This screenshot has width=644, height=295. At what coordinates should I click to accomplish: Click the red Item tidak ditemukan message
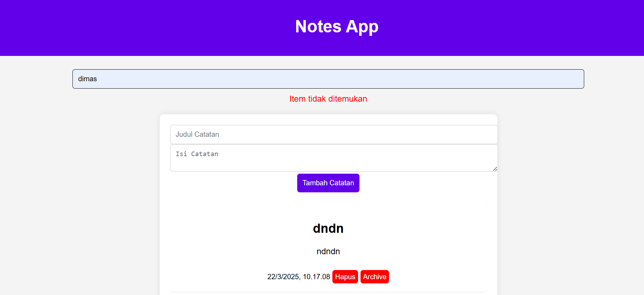point(328,99)
